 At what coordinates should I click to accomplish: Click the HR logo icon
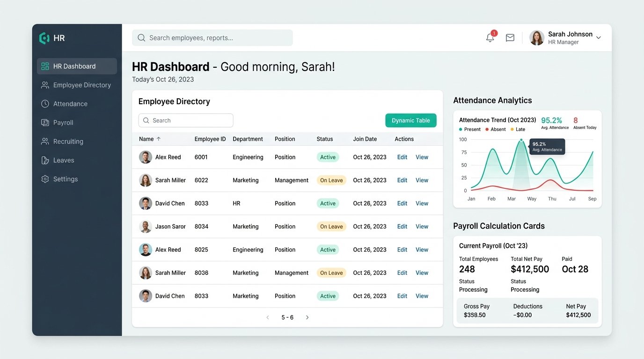click(x=44, y=38)
